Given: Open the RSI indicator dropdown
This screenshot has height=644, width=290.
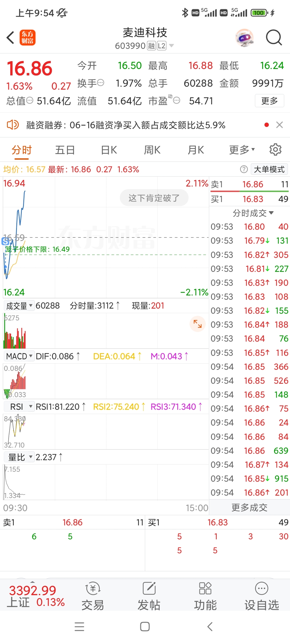Looking at the screenshot, I should pos(19,407).
